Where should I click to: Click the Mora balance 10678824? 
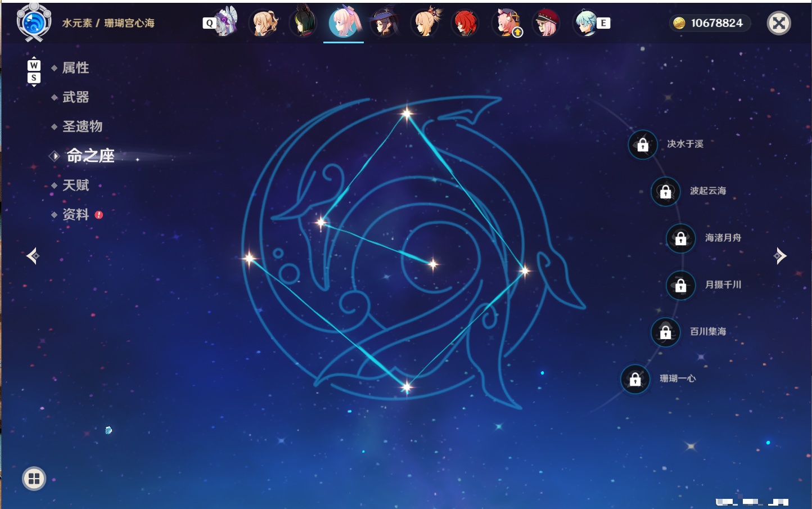717,23
